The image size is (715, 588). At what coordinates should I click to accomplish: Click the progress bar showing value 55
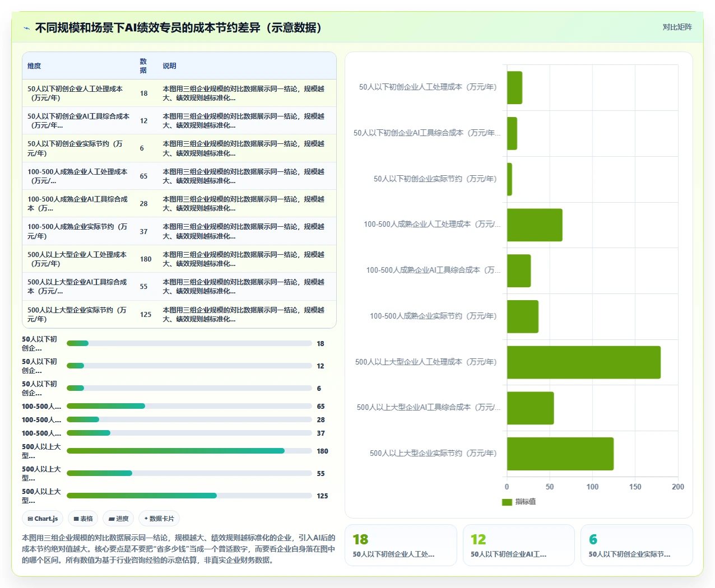189,473
